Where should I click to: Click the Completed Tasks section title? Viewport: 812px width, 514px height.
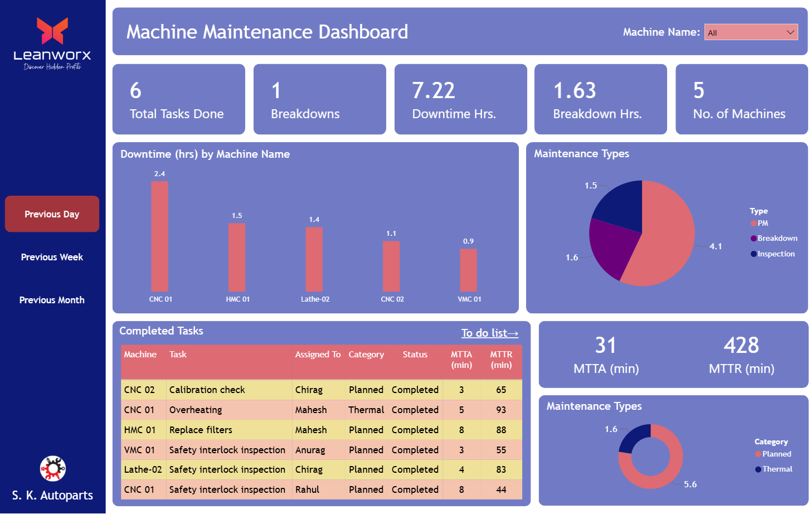pyautogui.click(x=161, y=331)
